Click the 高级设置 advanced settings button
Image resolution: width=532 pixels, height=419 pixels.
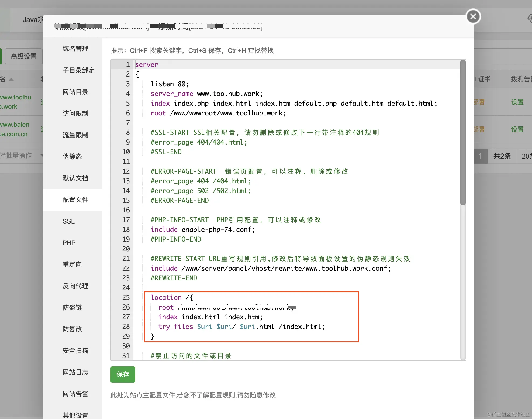tap(23, 56)
